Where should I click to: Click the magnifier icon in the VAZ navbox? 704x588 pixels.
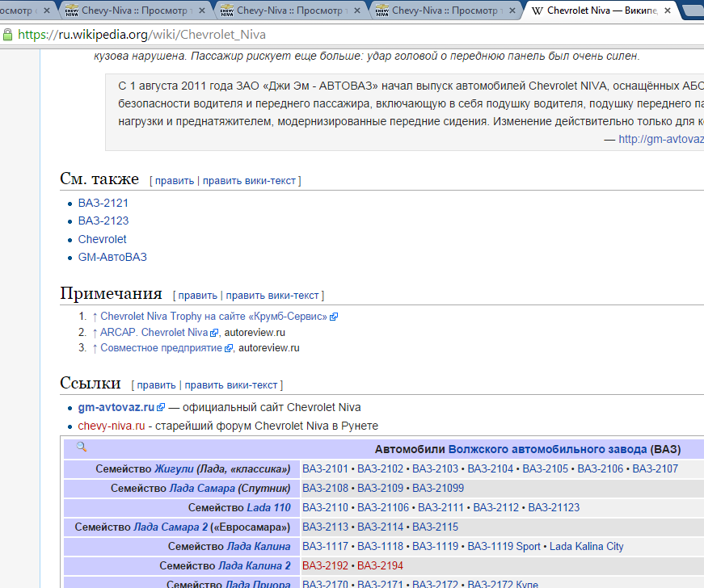click(x=82, y=447)
